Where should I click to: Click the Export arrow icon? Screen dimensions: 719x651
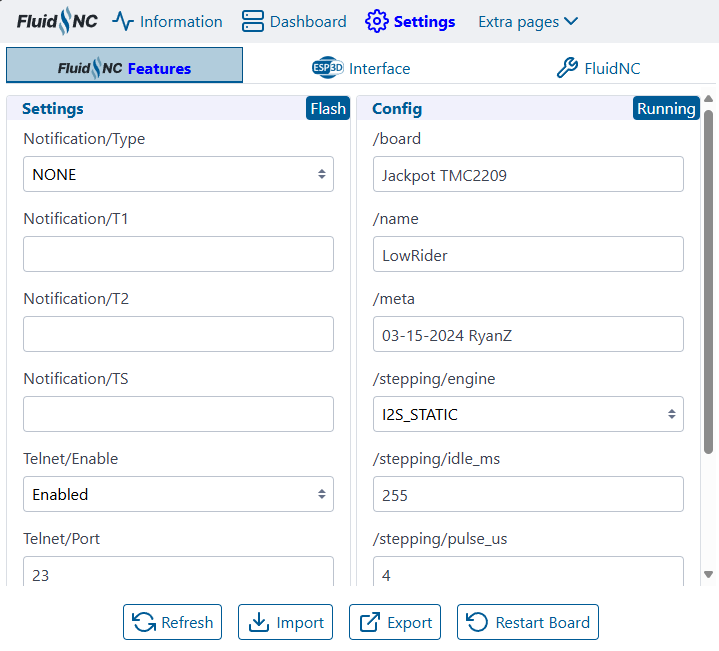point(370,622)
